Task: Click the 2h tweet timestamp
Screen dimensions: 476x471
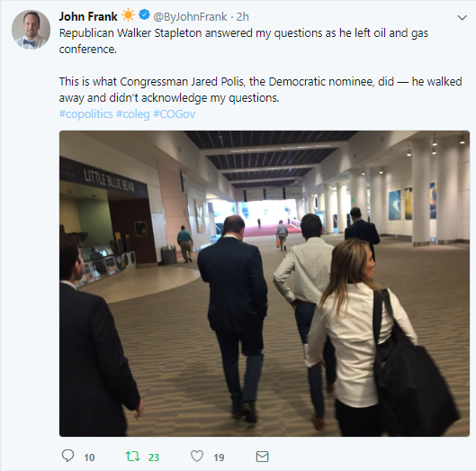Action: pyautogui.click(x=243, y=17)
